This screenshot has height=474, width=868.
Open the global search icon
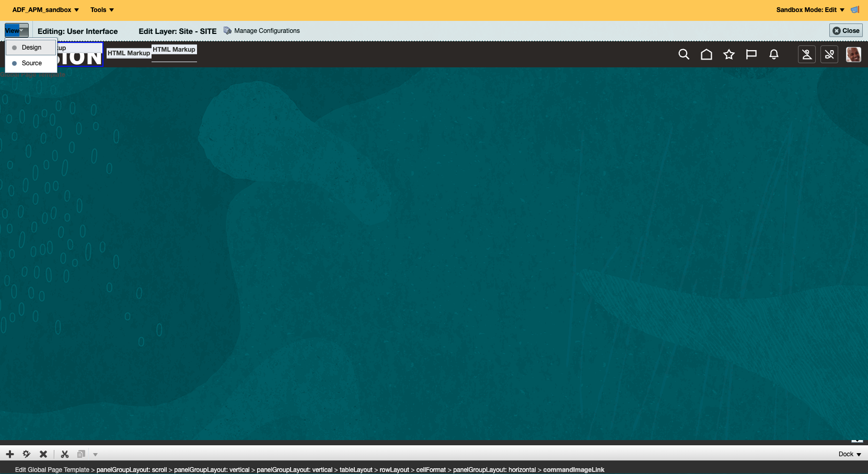coord(684,54)
